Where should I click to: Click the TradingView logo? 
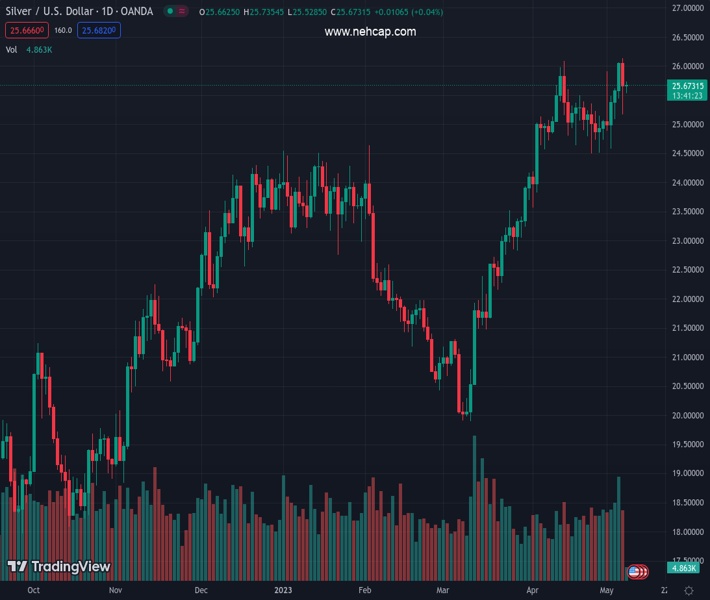tap(58, 567)
